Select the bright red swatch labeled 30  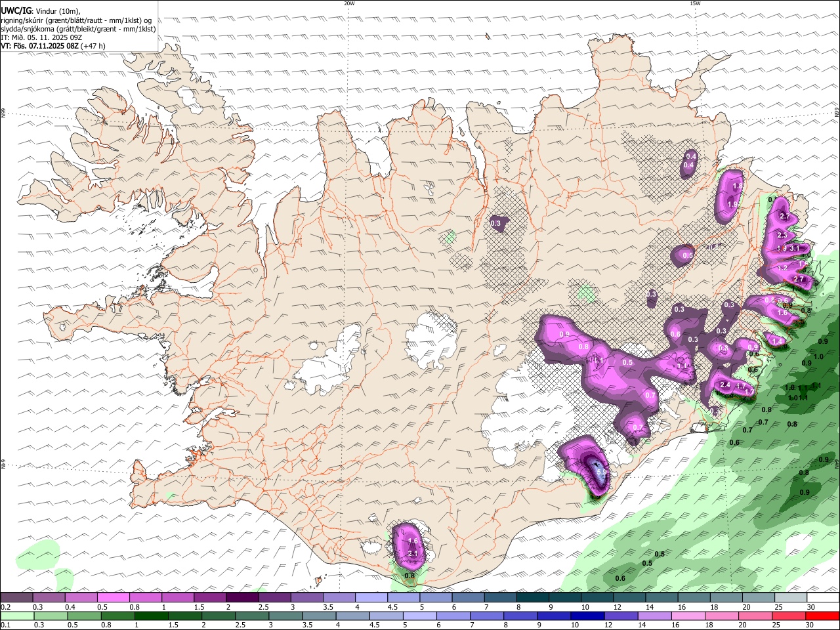823,616
